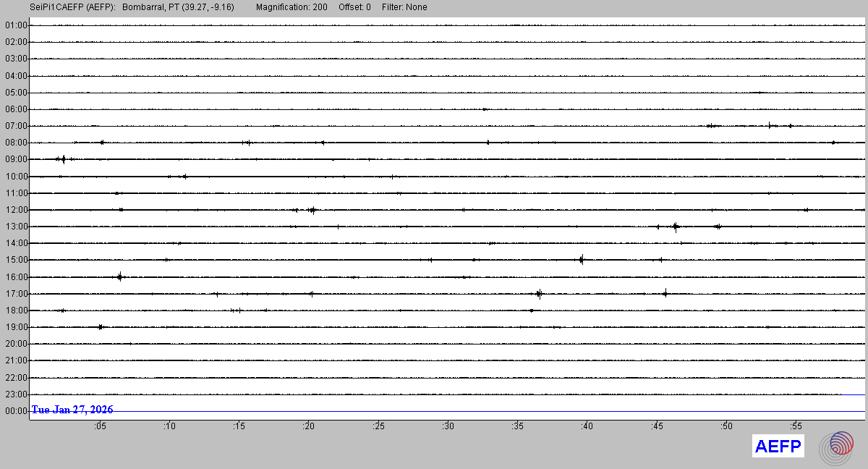Image resolution: width=868 pixels, height=469 pixels.
Task: Click the 13:00 trace event near minute 46
Action: (x=675, y=227)
